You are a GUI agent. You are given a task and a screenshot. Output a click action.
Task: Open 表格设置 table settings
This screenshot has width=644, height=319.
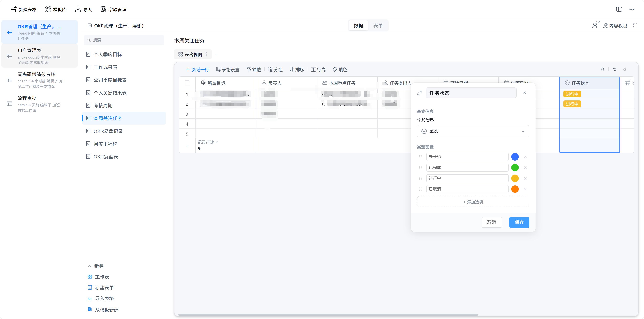pyautogui.click(x=228, y=69)
